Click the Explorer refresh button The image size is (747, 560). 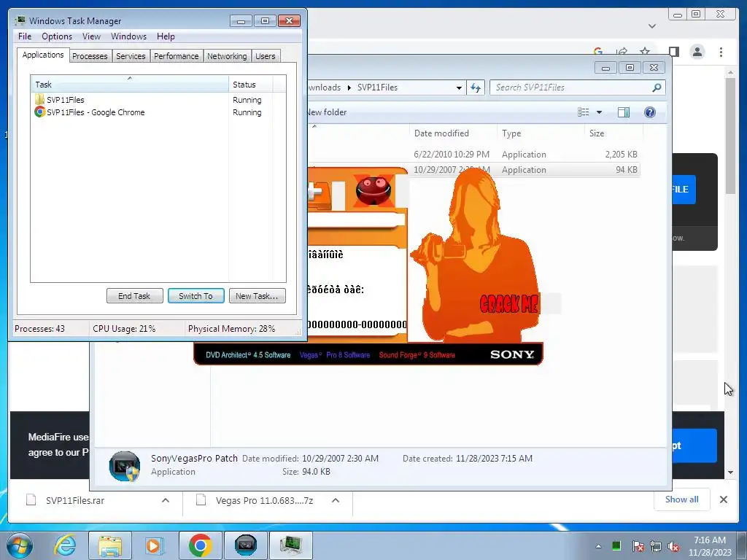[476, 87]
